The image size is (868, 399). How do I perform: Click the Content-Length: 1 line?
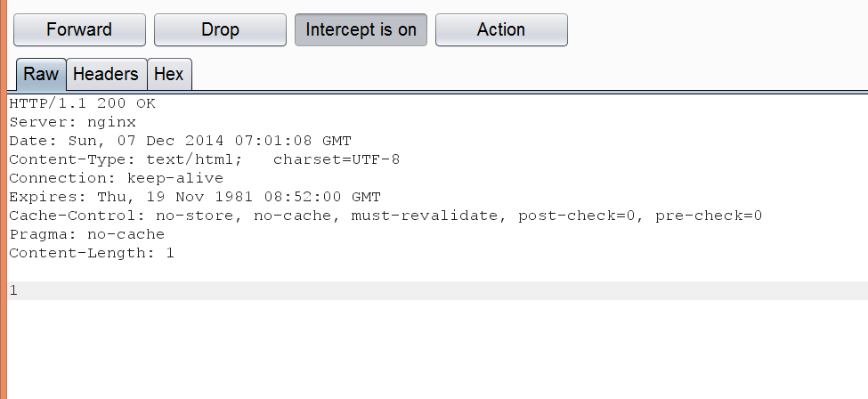[92, 253]
